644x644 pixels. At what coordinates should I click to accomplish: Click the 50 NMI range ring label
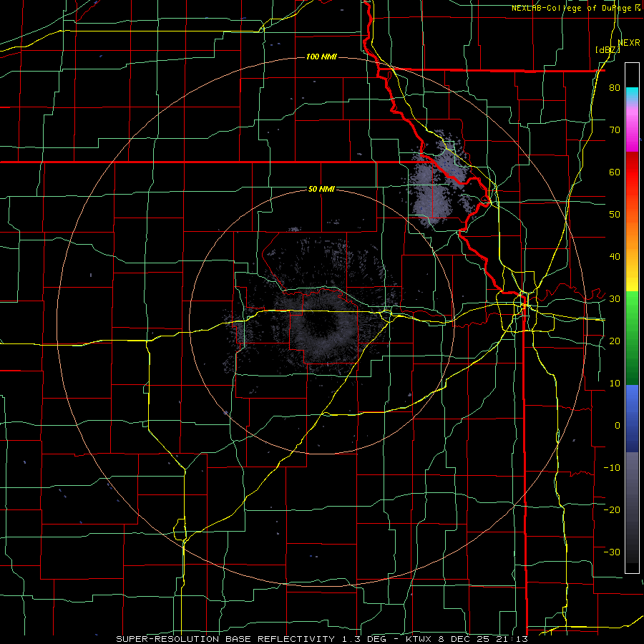[x=321, y=189]
